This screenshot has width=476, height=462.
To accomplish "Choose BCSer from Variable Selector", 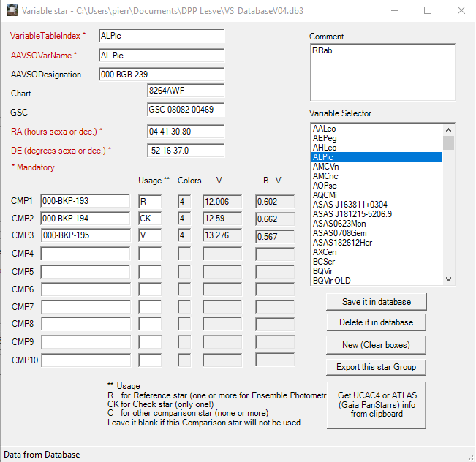I will pos(377,262).
